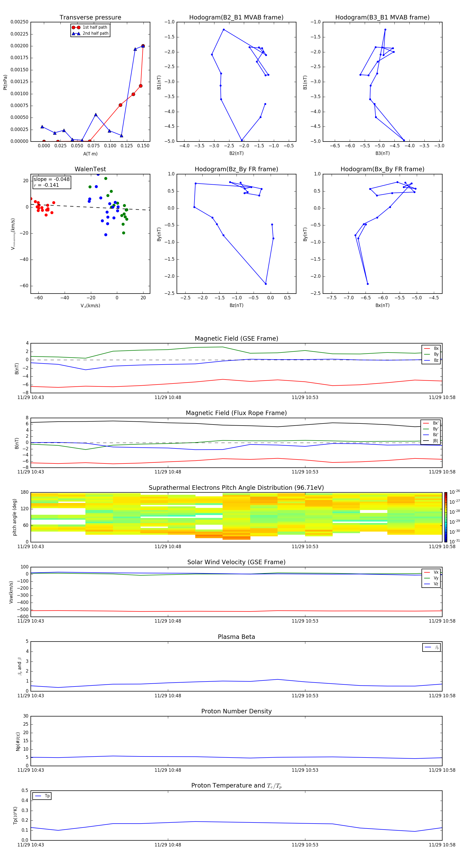Click the dashed fit line in WalenTest plot
Image resolution: width=473 pixels, height=868 pixels.
click(90, 207)
